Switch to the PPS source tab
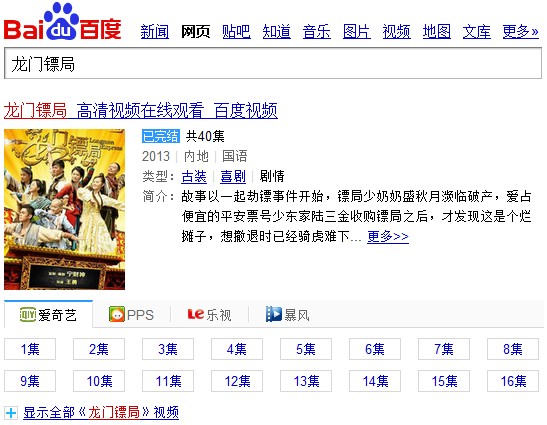 (x=131, y=314)
